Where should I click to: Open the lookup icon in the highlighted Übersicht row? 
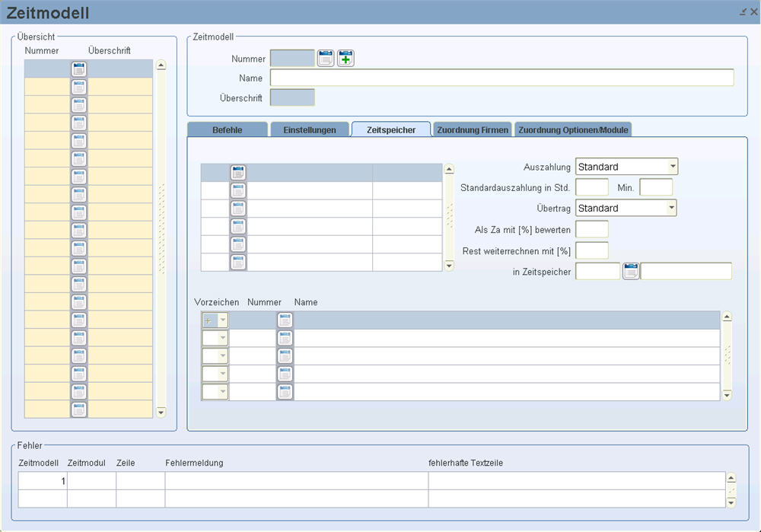click(78, 69)
